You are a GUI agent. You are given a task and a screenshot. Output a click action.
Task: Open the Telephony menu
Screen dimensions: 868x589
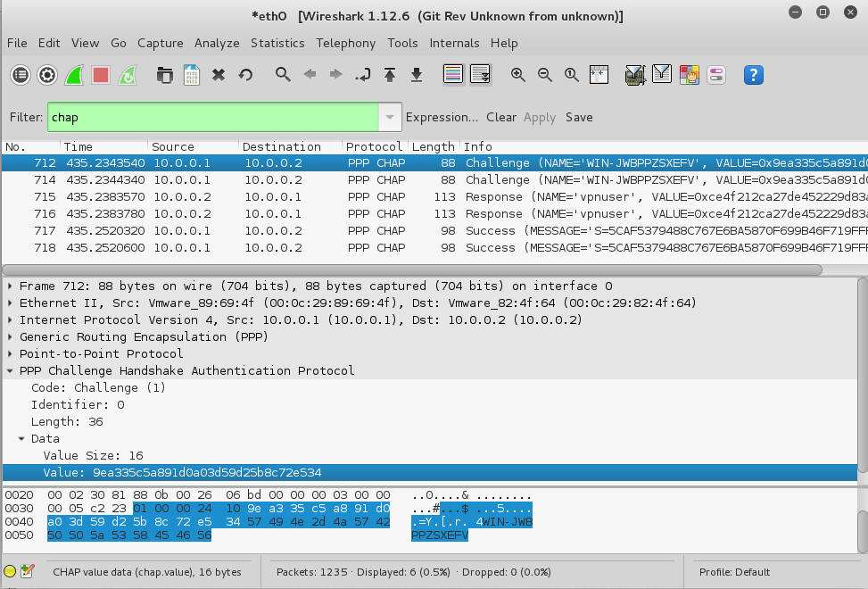(x=345, y=43)
